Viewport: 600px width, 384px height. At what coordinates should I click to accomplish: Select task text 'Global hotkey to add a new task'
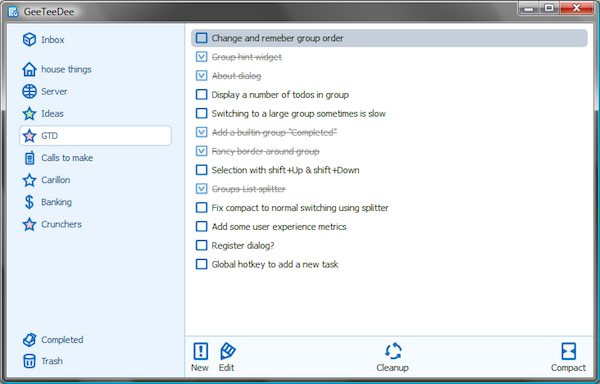[275, 264]
